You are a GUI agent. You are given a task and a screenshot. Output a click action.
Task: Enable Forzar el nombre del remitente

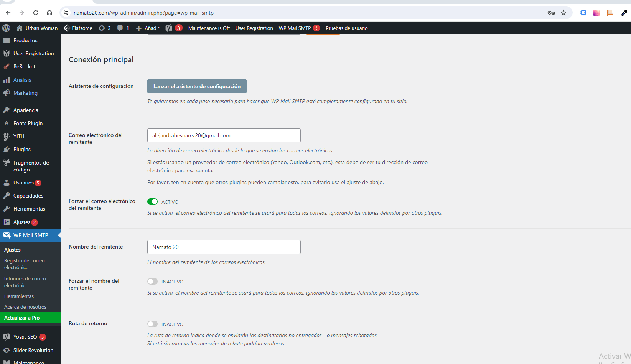click(152, 282)
